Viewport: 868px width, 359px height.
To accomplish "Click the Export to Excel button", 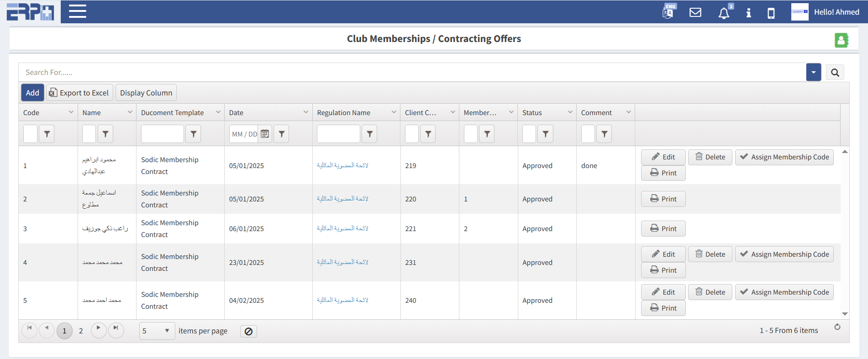I will tap(79, 93).
